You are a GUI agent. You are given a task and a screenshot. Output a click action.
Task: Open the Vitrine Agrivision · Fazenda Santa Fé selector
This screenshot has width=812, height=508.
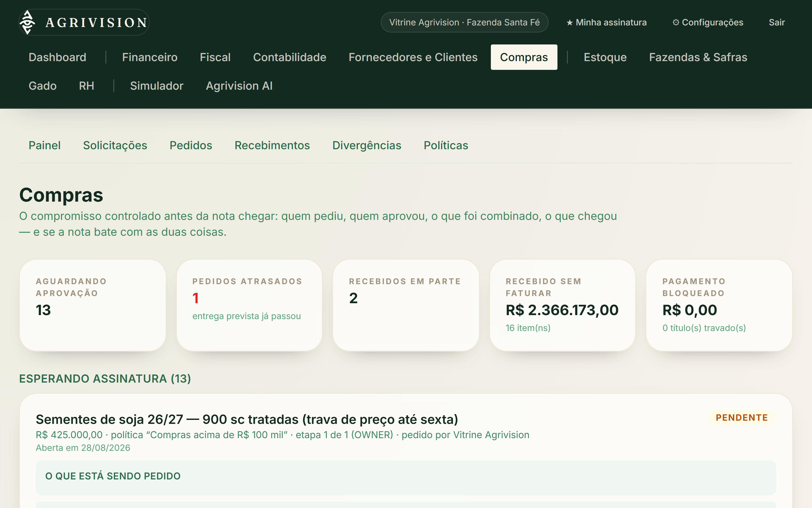464,22
